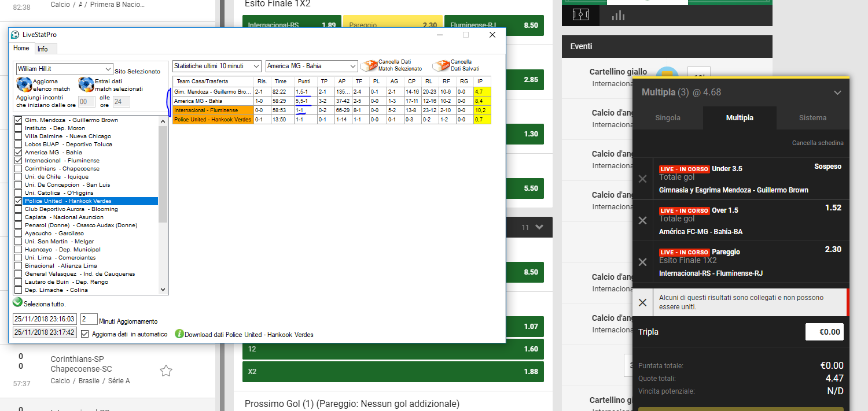Check the Lobos BUAP - Deportivo Toluca checkbox
Screen dimensions: 868x411
18,145
